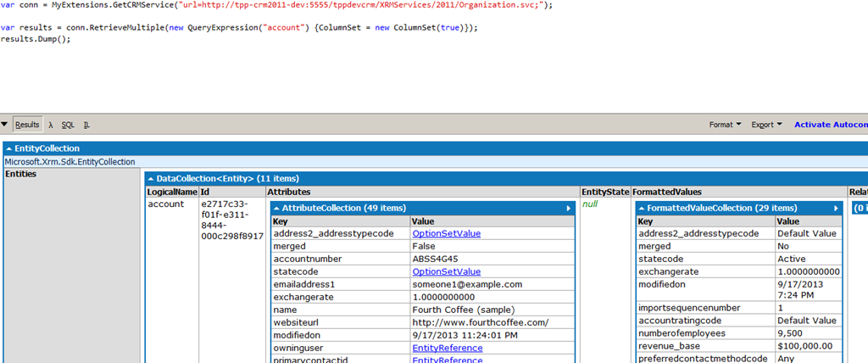This screenshot has height=363, width=868.
Task: Click the account LogicalName cell
Action: point(166,204)
